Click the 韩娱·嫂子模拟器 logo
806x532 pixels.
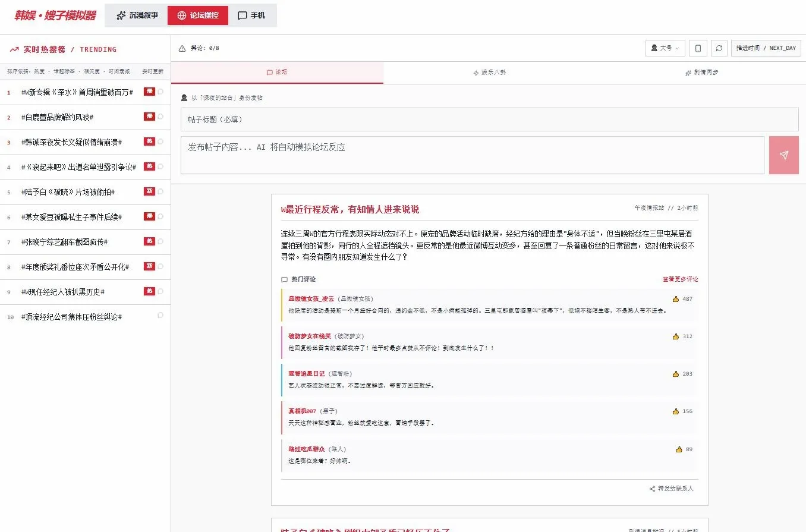click(x=55, y=16)
